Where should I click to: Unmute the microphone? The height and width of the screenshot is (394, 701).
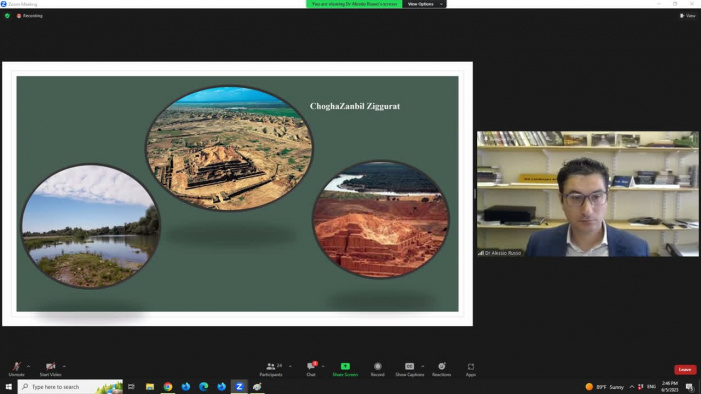(x=17, y=369)
